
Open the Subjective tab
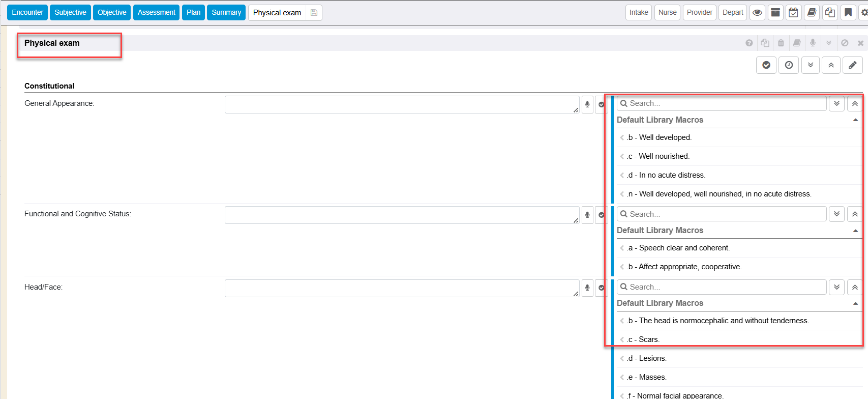[x=70, y=13]
